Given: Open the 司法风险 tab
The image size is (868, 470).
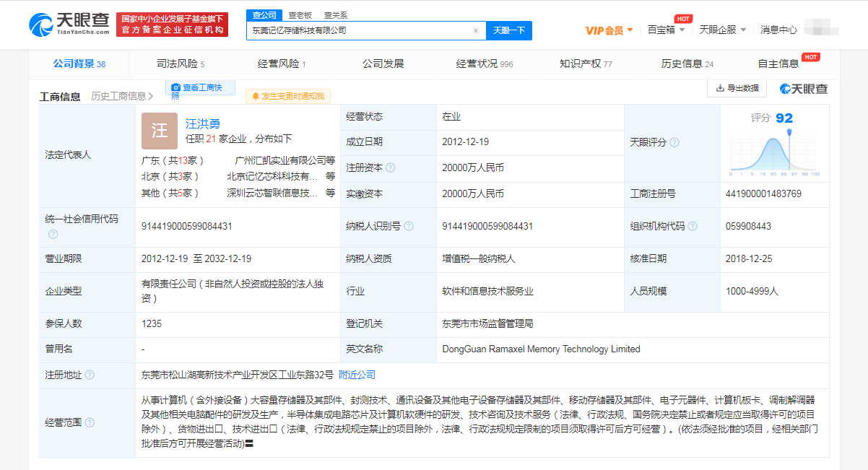Looking at the screenshot, I should point(181,64).
